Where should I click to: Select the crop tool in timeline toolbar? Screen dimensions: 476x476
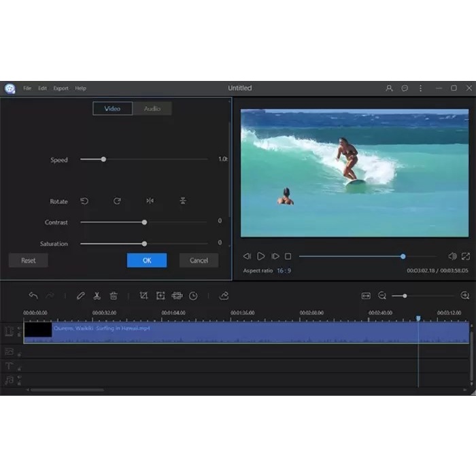[x=143, y=296]
